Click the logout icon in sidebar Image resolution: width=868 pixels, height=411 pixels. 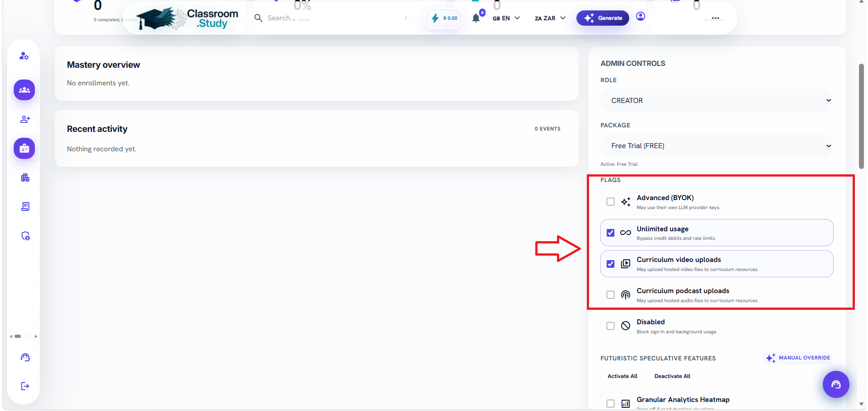(x=25, y=386)
